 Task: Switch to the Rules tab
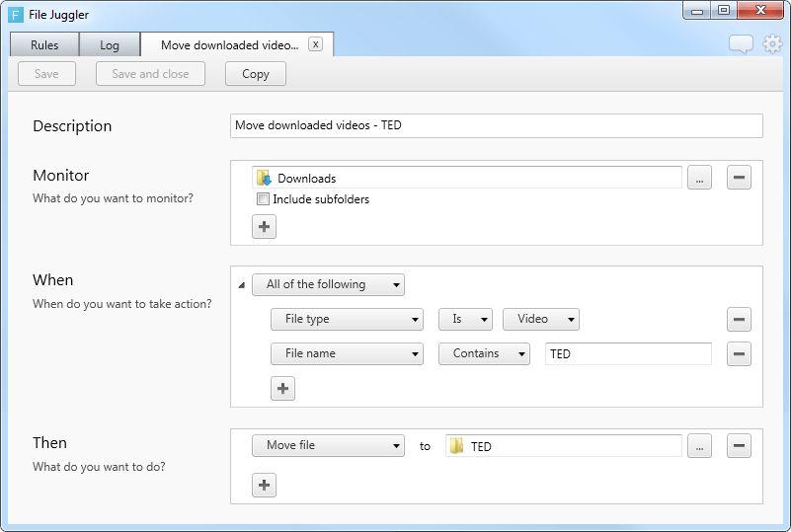coord(44,44)
